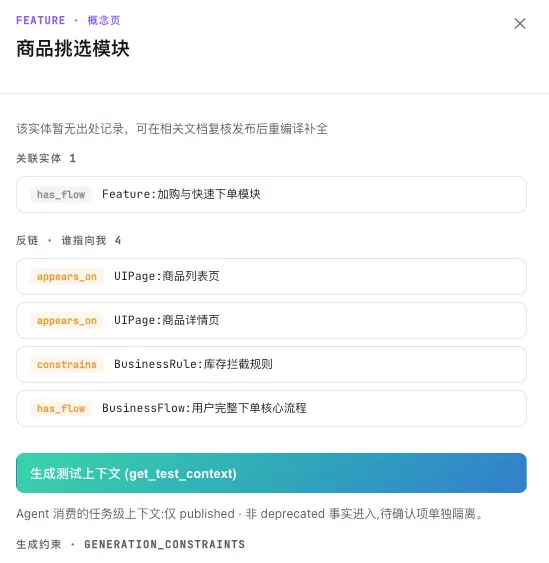This screenshot has width=549, height=563.
Task: Click the 反链 · 谁指向我 section heading
Action: 68,240
